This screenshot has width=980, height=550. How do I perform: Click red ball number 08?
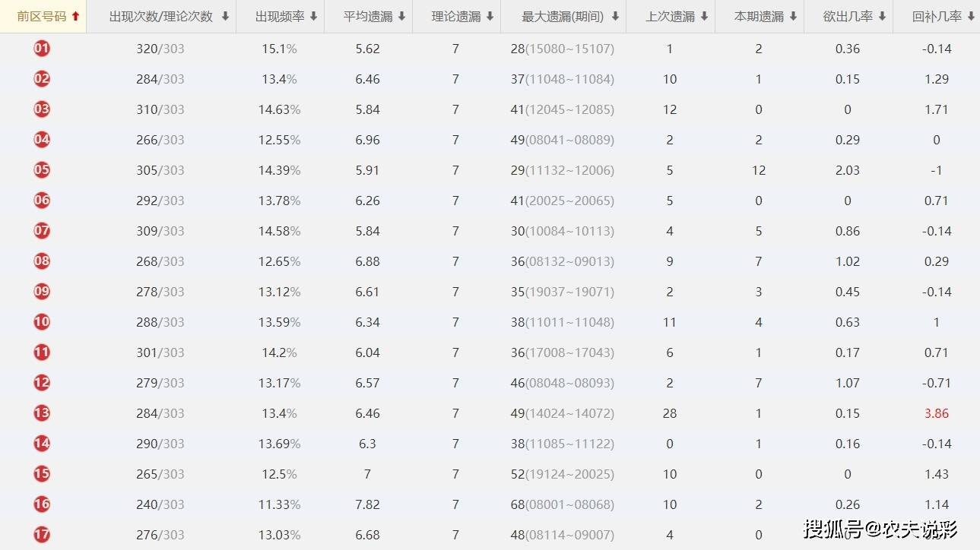point(42,261)
